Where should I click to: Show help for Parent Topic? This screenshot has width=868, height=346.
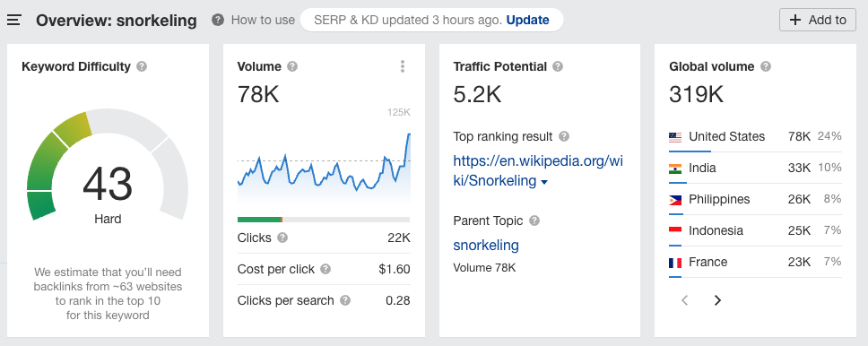pyautogui.click(x=534, y=221)
